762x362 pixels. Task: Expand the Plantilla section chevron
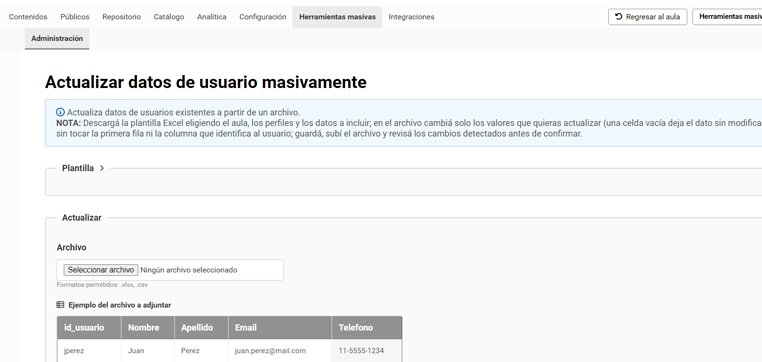[102, 168]
